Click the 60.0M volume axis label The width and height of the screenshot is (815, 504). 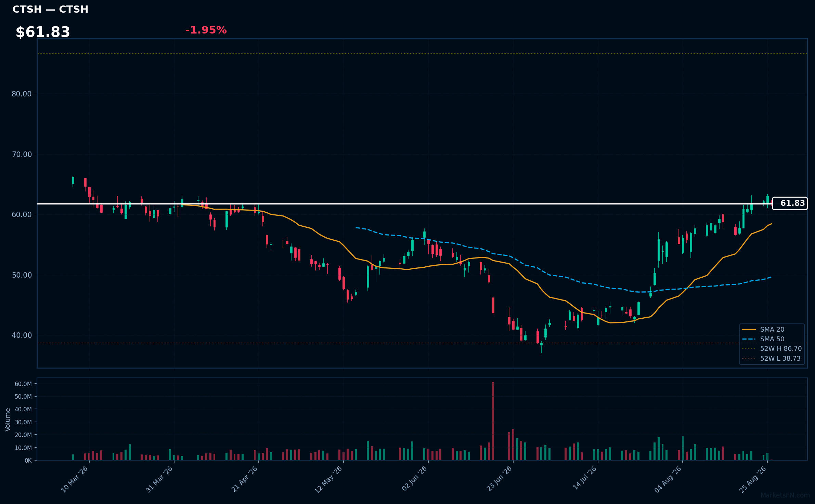[23, 384]
